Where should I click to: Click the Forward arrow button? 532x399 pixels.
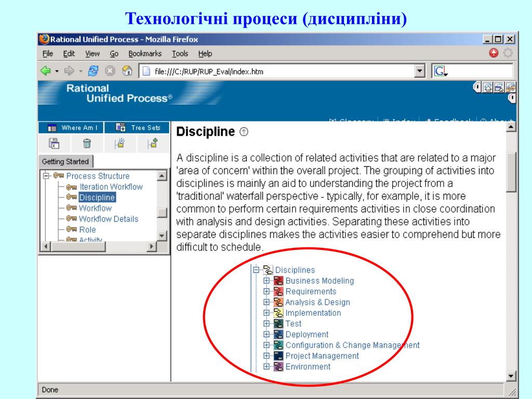(69, 71)
